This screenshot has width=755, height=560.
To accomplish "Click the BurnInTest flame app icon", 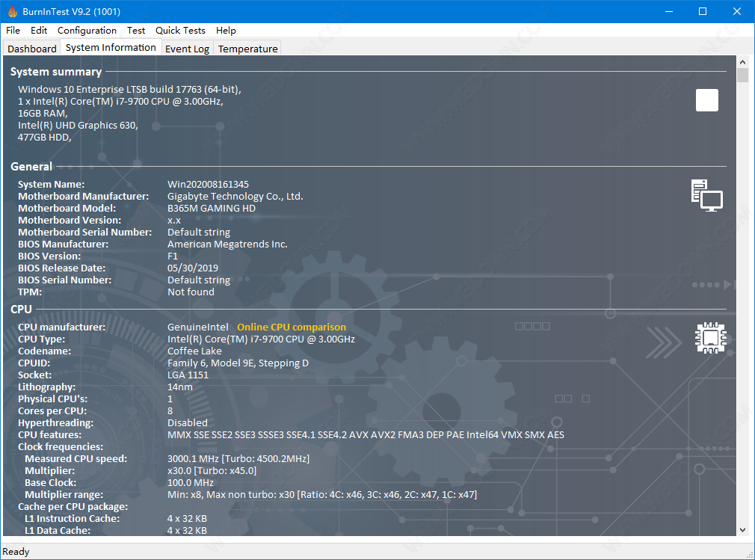I will [13, 11].
